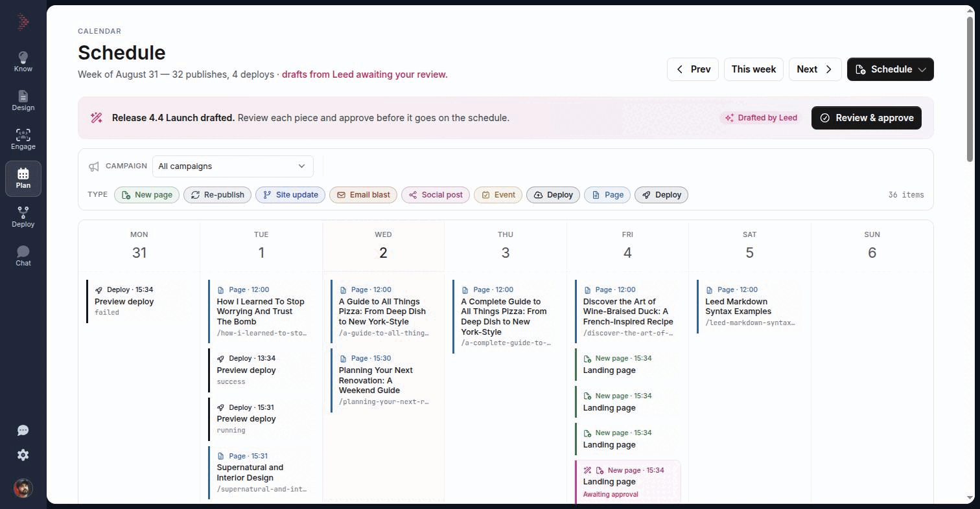Open A Complete Guide to All Things Pizza

(x=506, y=317)
